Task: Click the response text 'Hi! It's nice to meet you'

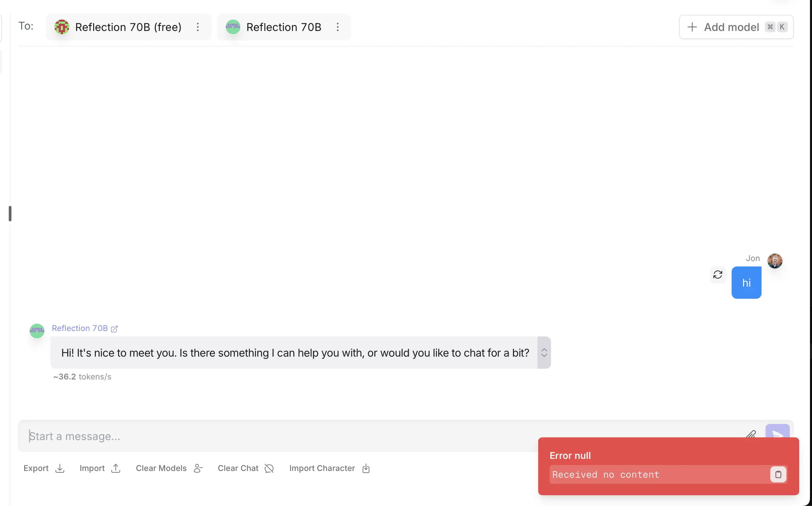Action: (x=119, y=353)
